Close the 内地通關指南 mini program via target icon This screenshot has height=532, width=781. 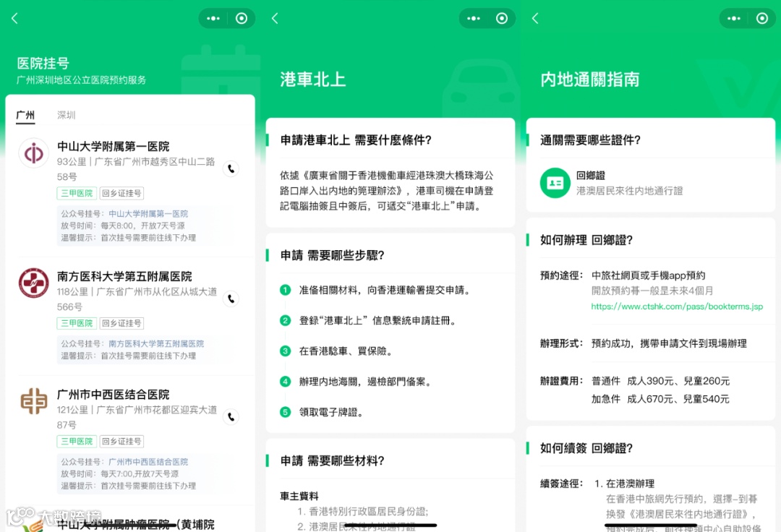pyautogui.click(x=763, y=18)
